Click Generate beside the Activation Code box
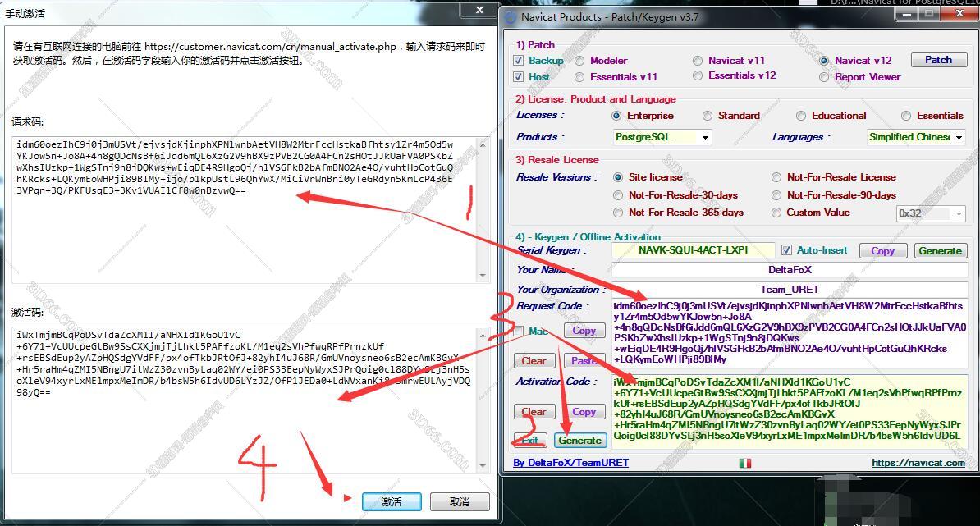This screenshot has width=980, height=526. click(580, 441)
